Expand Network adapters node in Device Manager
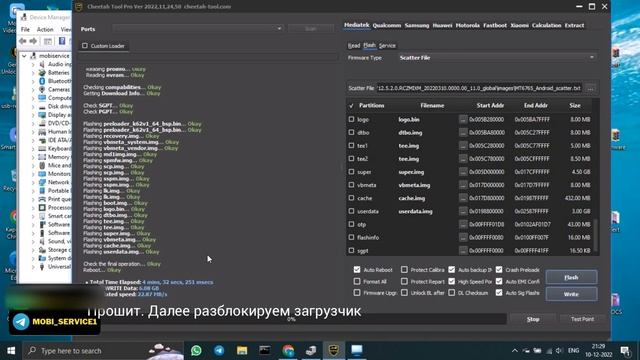Screen dimensions: 640x360 (x=33, y=182)
